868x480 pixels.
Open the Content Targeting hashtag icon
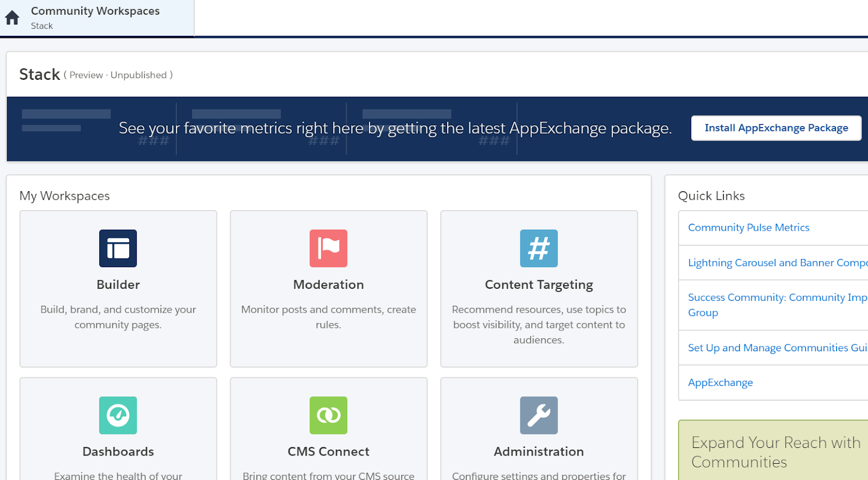(x=539, y=248)
